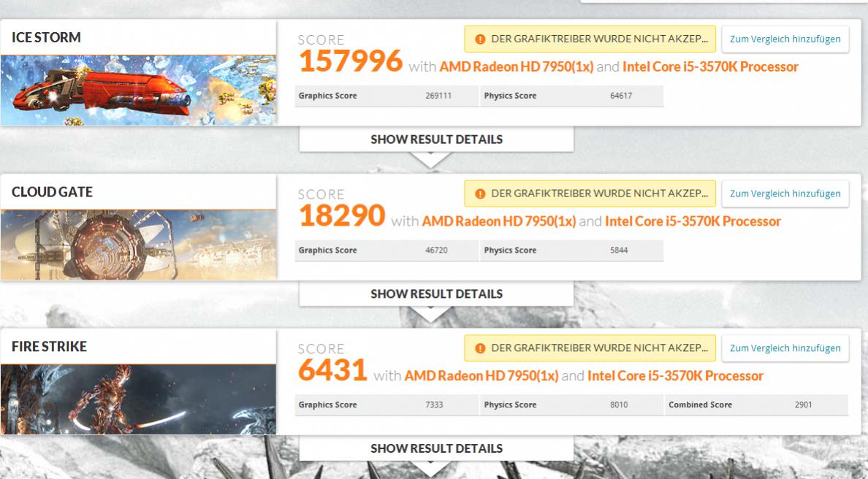Open Intel Core i5-3570K link in Fire Strike
This screenshot has width=868, height=479.
[x=675, y=375]
